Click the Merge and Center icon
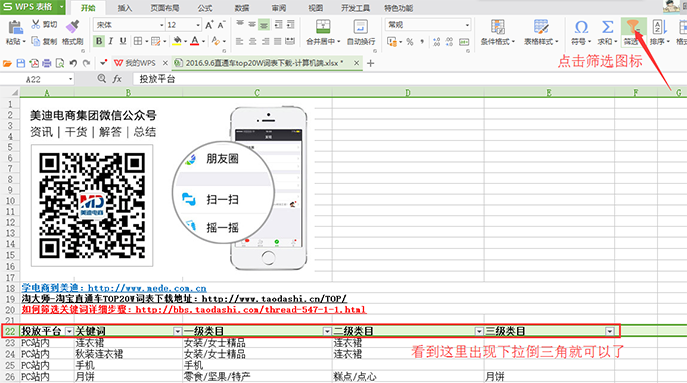This screenshot has height=383, width=687. (x=323, y=26)
